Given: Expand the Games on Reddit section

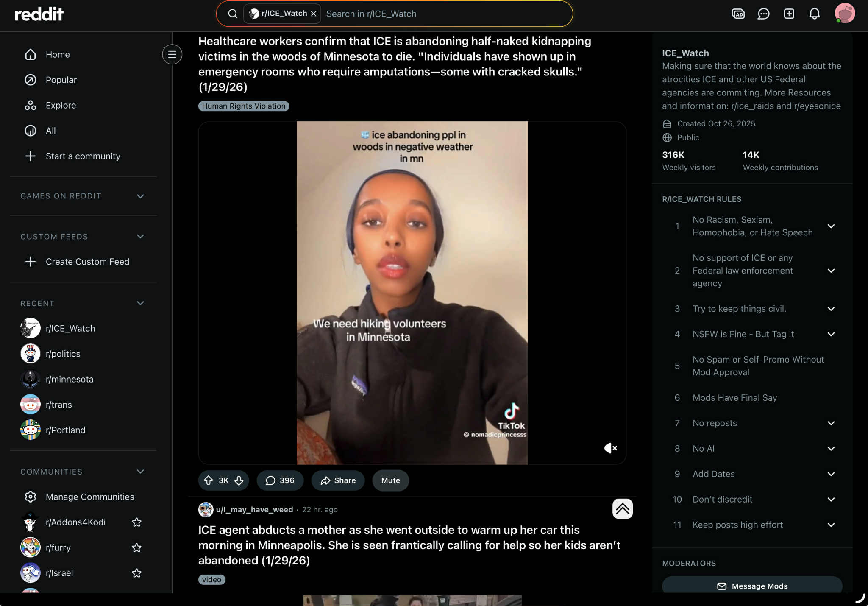Looking at the screenshot, I should pos(140,196).
